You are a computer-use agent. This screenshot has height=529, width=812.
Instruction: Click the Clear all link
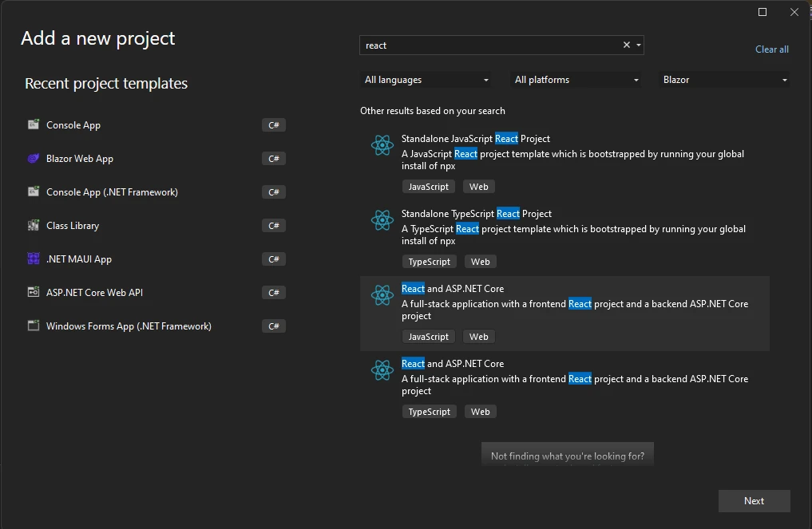[x=771, y=49]
